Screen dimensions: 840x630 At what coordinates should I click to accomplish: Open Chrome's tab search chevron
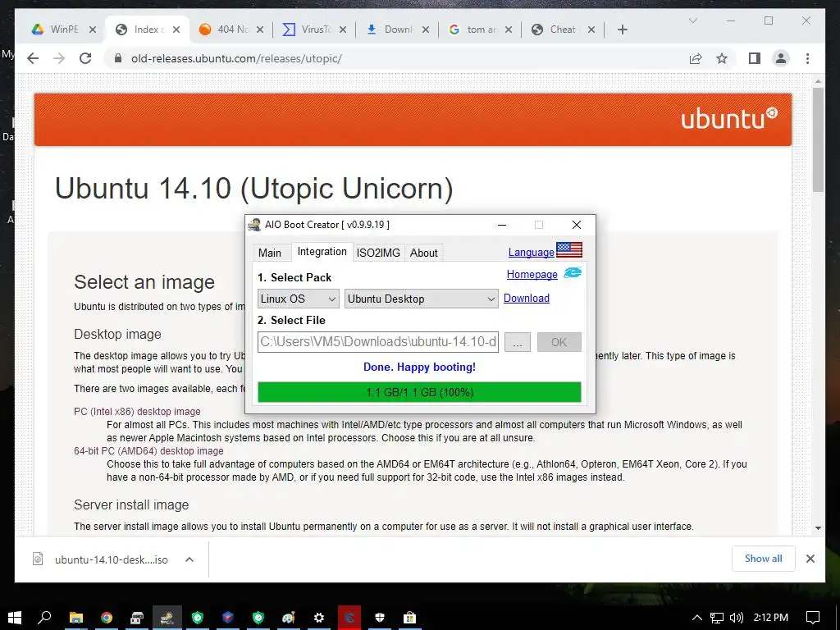[x=692, y=21]
